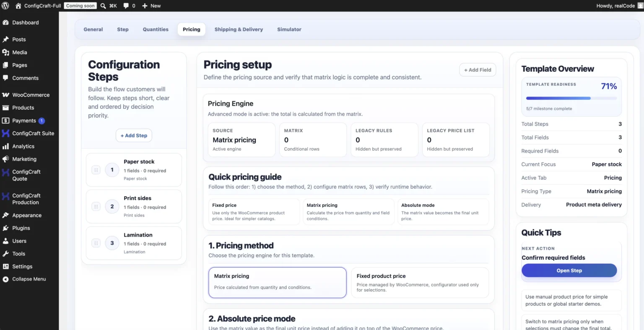
Task: Click the Users person icon
Action: click(x=5, y=241)
